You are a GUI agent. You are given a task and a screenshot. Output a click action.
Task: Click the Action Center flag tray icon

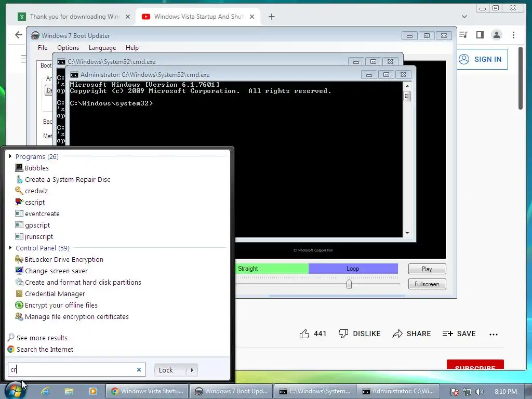click(455, 392)
